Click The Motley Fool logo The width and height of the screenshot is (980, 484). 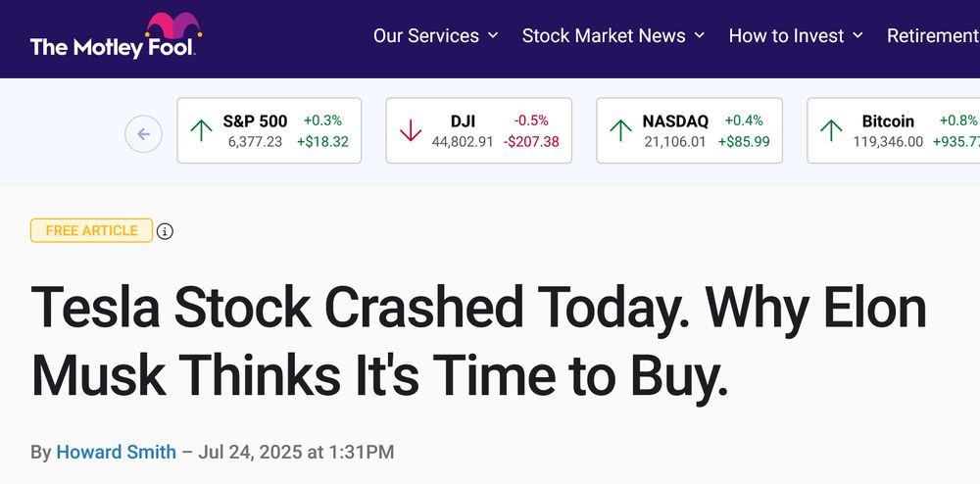[x=117, y=35]
